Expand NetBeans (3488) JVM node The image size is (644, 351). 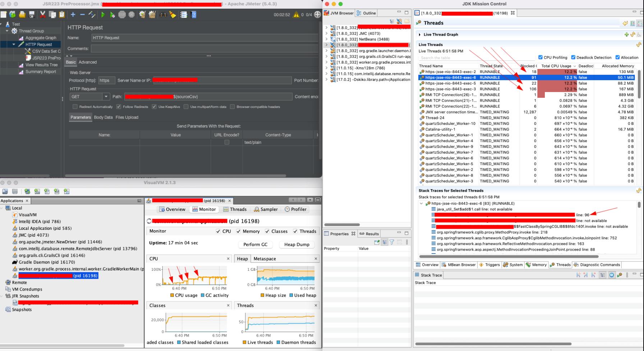point(326,39)
